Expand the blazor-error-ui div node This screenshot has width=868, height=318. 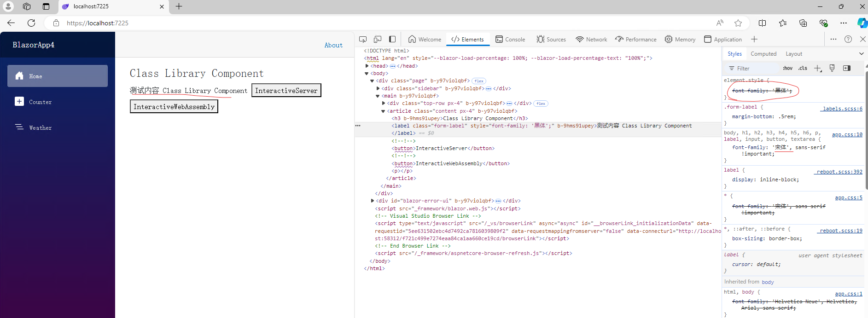pyautogui.click(x=373, y=201)
